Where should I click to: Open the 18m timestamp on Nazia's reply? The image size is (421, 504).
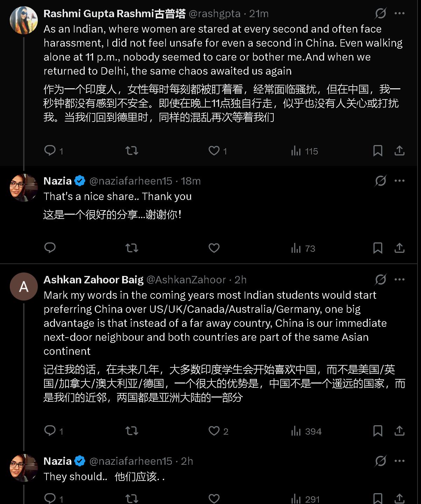(191, 181)
